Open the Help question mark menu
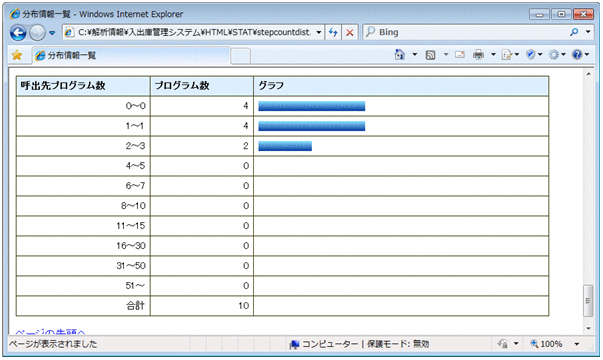 [x=580, y=55]
